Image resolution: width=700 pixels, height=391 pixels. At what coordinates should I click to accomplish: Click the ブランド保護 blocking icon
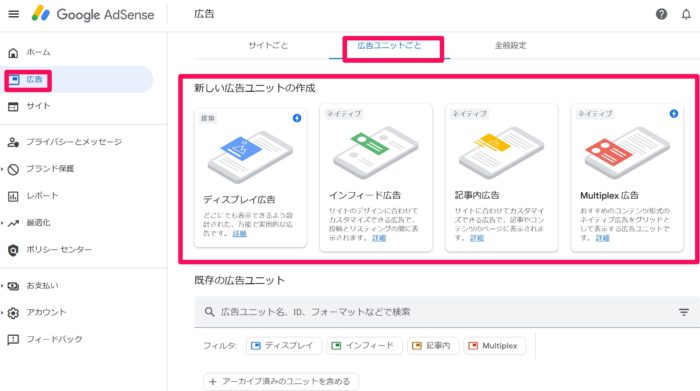13,169
